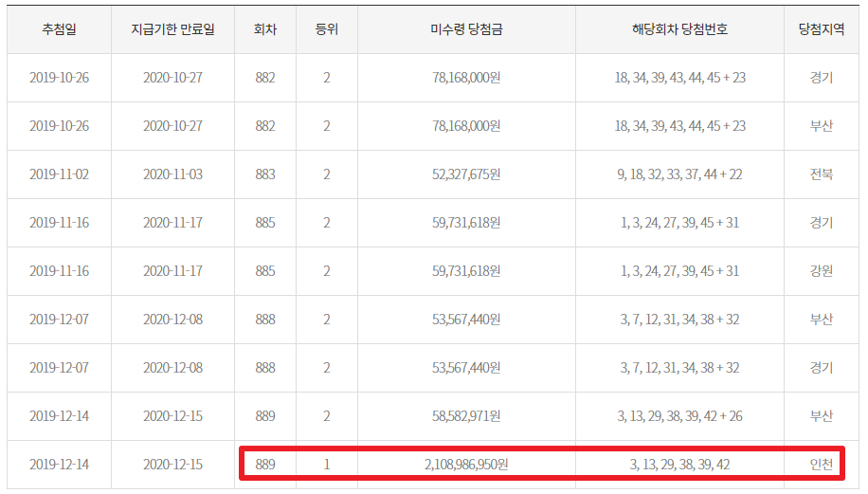
Task: Click 경기 in the round 882 rows
Action: tap(822, 78)
